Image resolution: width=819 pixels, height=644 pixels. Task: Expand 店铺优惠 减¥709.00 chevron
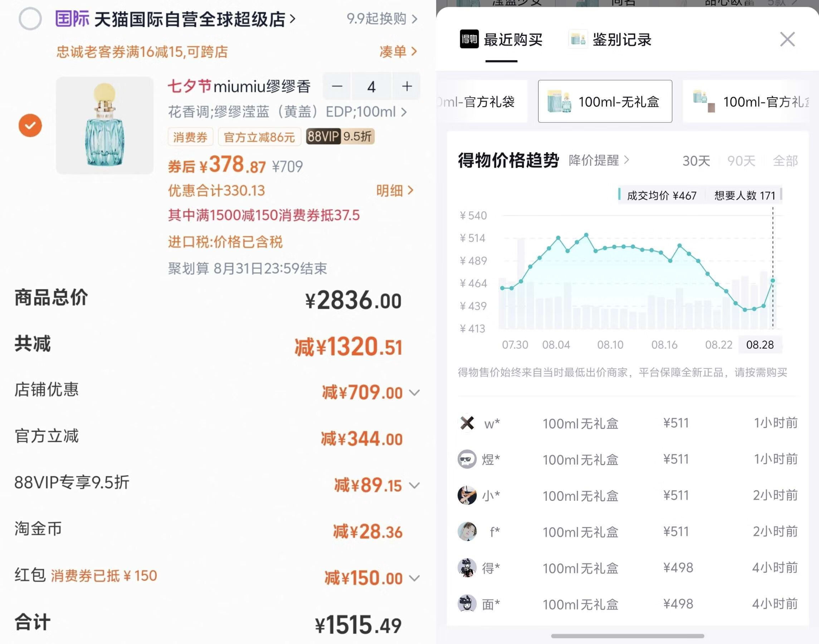[414, 392]
